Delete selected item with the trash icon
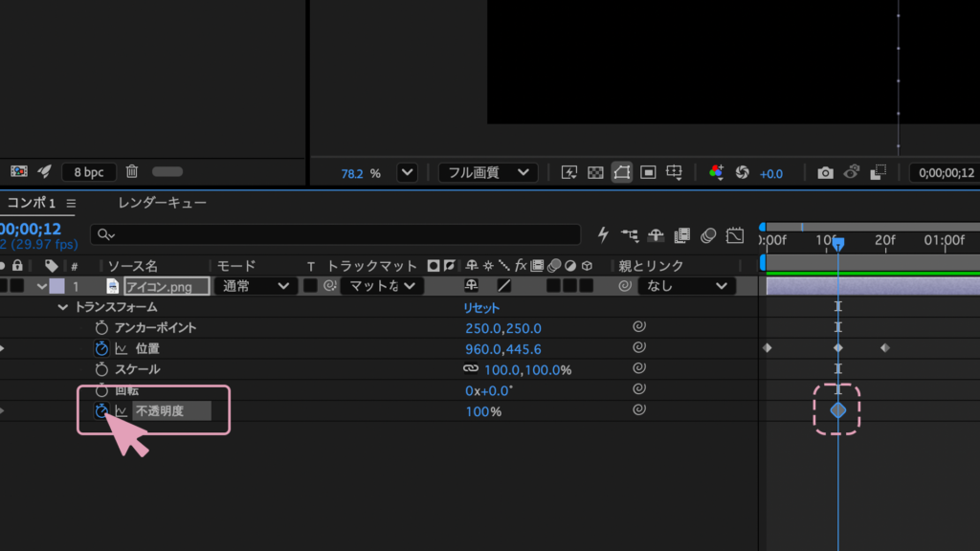The image size is (980, 551). pyautogui.click(x=131, y=171)
